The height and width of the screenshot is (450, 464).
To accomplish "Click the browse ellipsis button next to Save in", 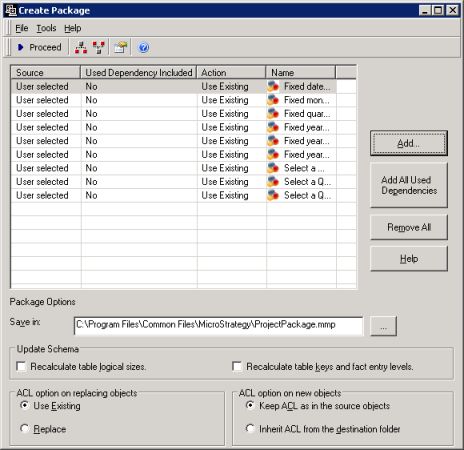I will click(383, 326).
